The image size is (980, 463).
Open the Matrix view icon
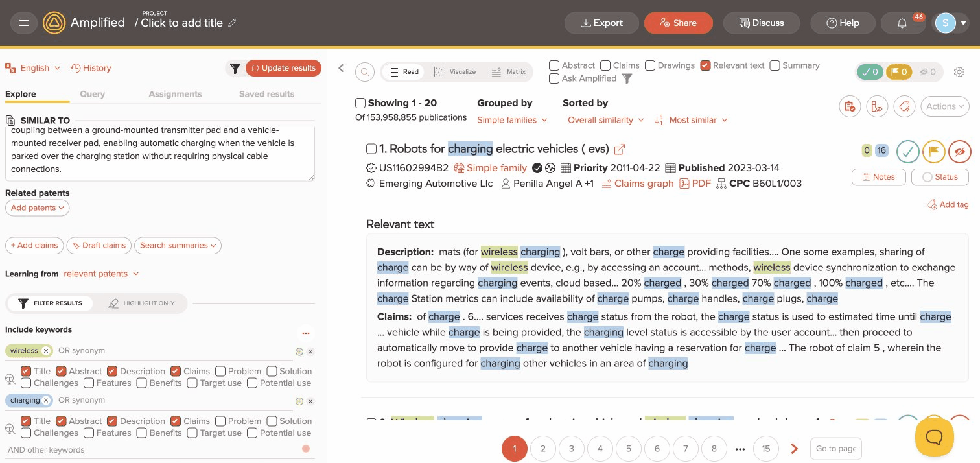509,71
